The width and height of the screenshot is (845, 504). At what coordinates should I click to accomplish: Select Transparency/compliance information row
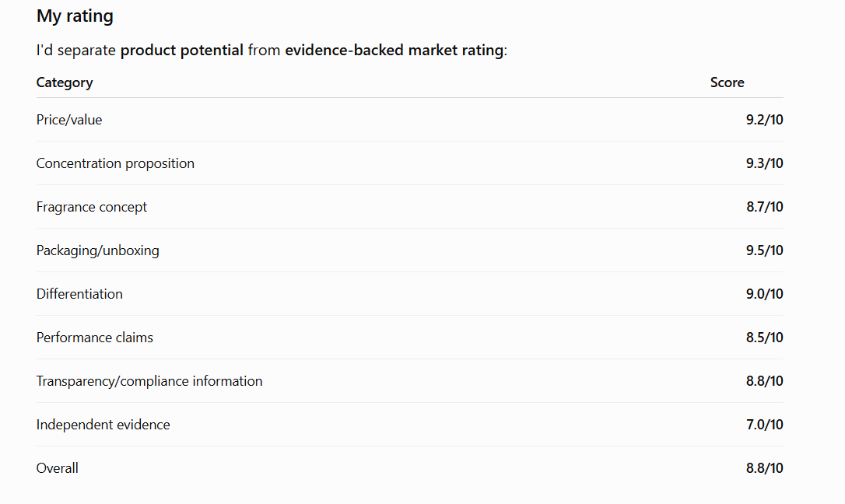click(x=409, y=381)
